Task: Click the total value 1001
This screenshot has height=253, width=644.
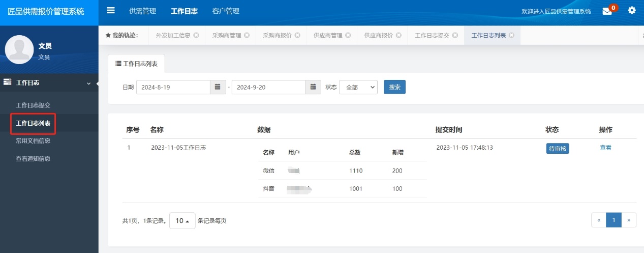Action: (356, 189)
